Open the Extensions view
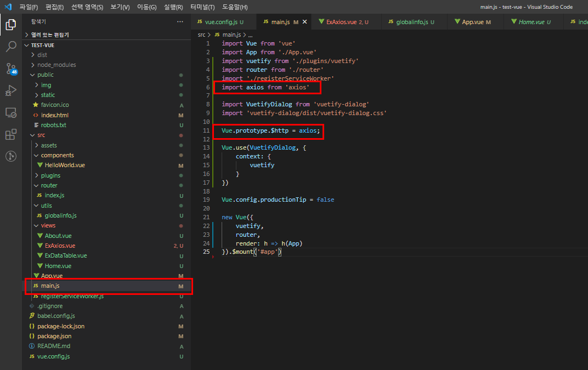This screenshot has width=588, height=370. [11, 134]
